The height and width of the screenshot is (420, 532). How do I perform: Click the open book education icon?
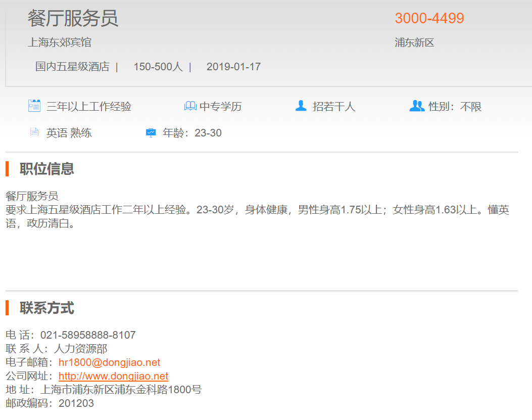(190, 106)
